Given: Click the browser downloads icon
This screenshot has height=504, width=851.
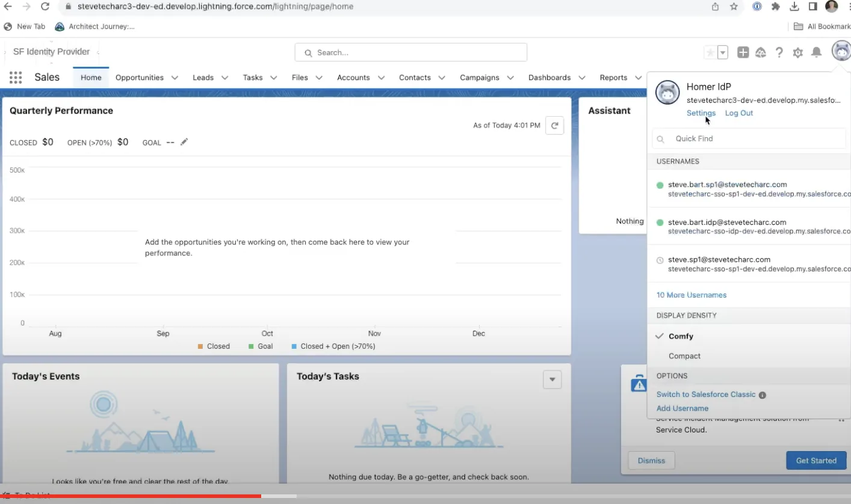Looking at the screenshot, I should point(794,7).
